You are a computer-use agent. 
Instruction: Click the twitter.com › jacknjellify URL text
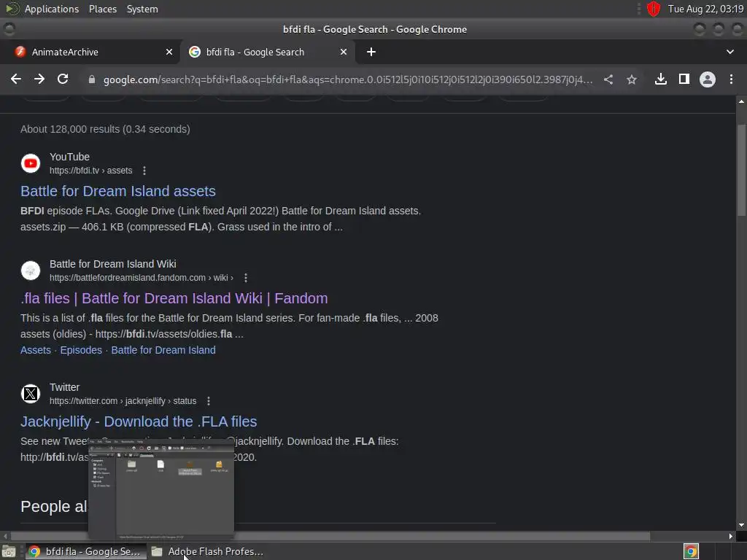(123, 401)
